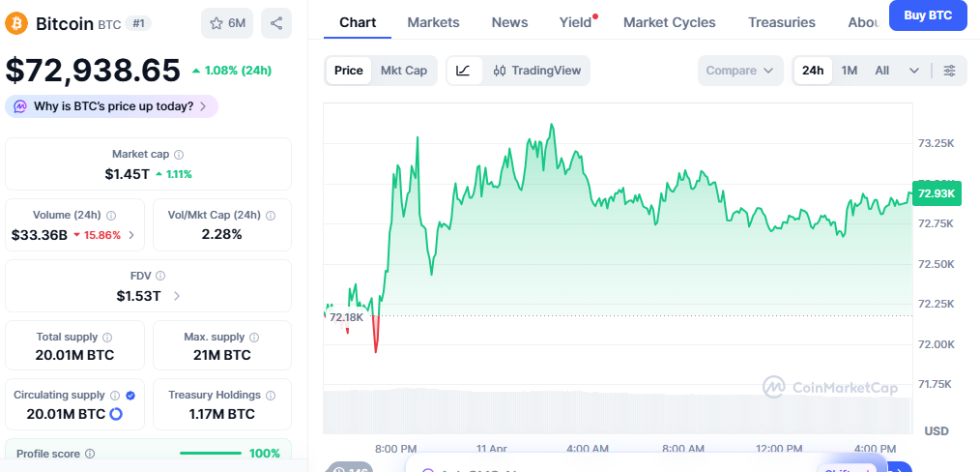Click the blue verified badge on Circulating supply
This screenshot has height=472, width=980.
click(130, 396)
